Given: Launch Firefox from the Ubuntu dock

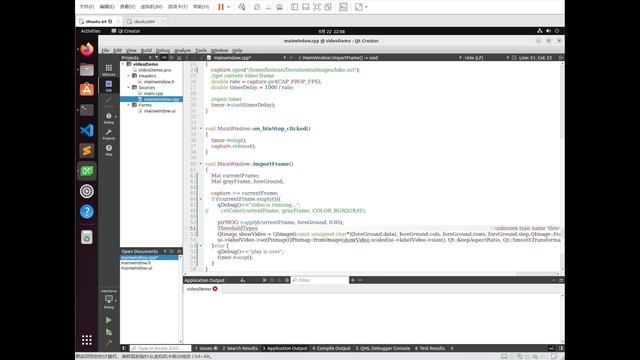Looking at the screenshot, I should (x=87, y=49).
